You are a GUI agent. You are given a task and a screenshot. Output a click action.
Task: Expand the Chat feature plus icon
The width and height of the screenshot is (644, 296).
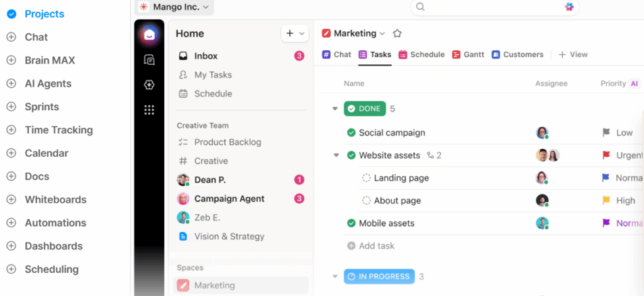11,37
